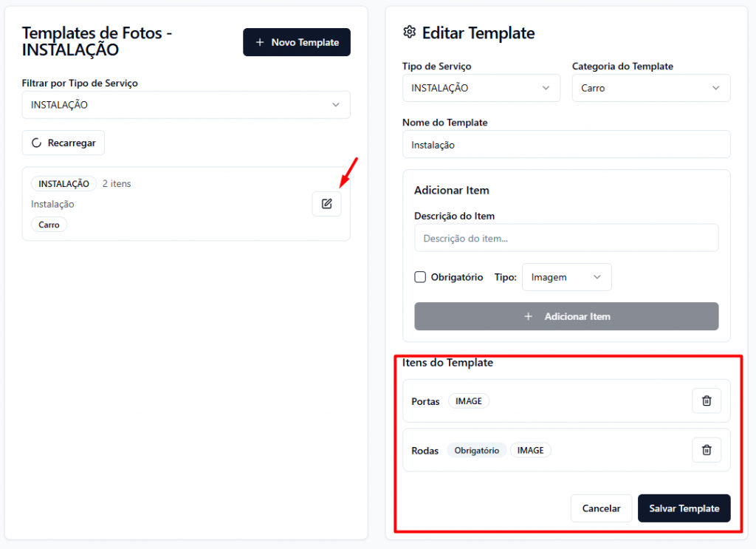Click the gear icon beside Editar Template
The width and height of the screenshot is (756, 549).
[x=409, y=33]
